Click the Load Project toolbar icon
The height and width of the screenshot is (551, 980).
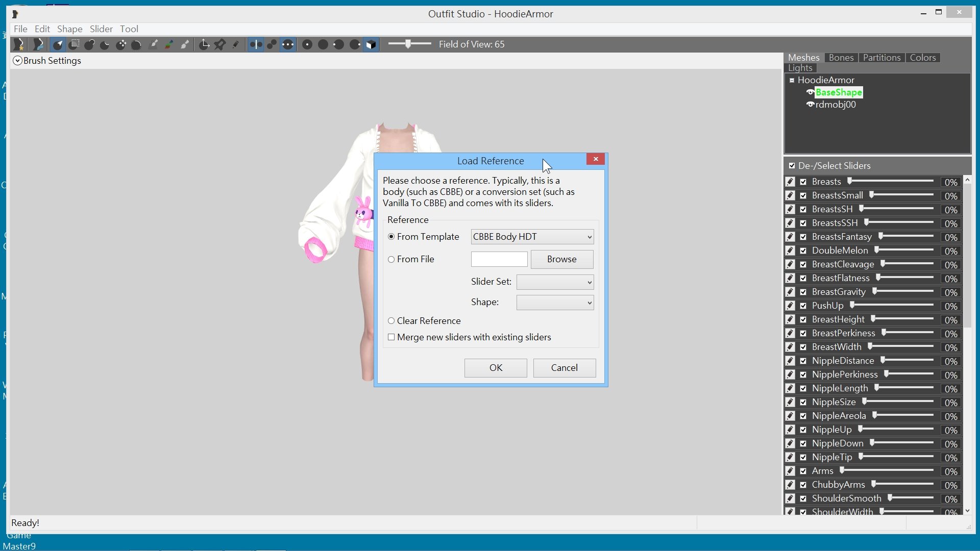coord(38,45)
